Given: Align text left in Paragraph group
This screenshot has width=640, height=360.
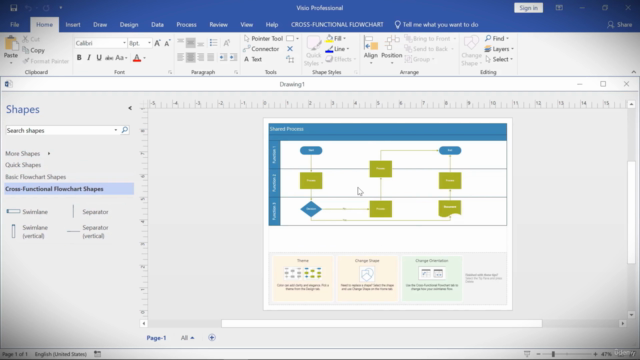Looking at the screenshot, I should pos(180,58).
